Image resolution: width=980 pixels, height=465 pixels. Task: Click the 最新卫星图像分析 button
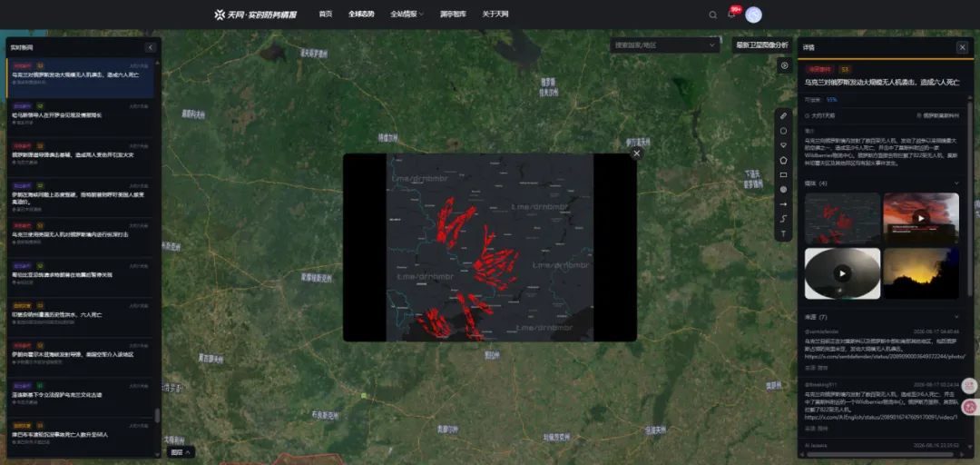[x=761, y=45]
